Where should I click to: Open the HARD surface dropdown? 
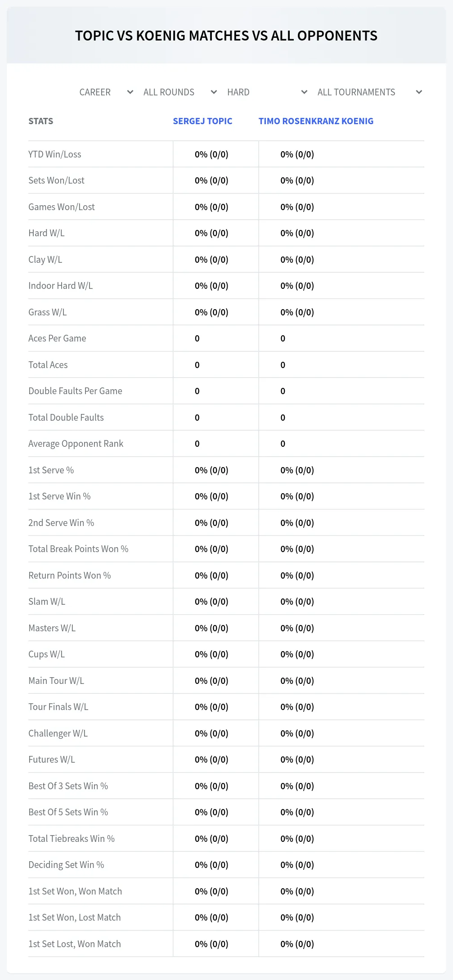click(x=267, y=92)
